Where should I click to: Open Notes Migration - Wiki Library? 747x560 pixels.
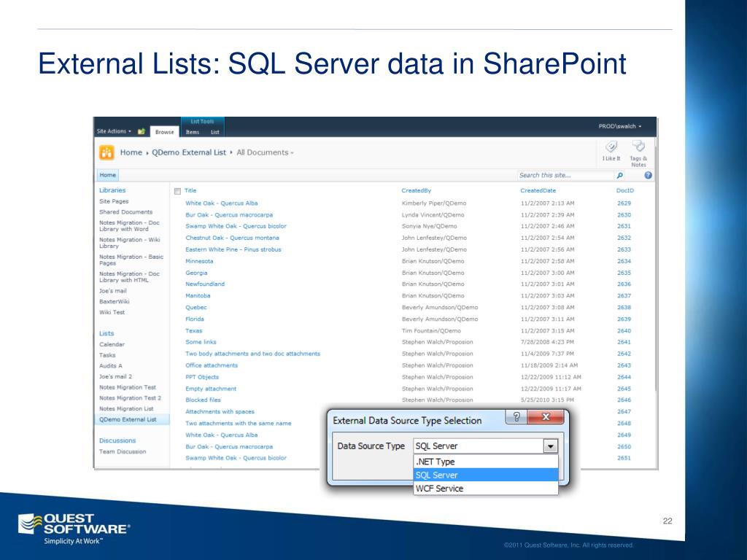tap(130, 243)
